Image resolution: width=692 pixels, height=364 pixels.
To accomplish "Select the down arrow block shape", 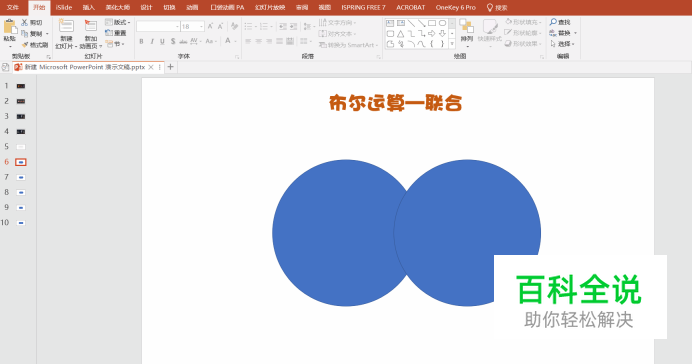I will pos(442,34).
